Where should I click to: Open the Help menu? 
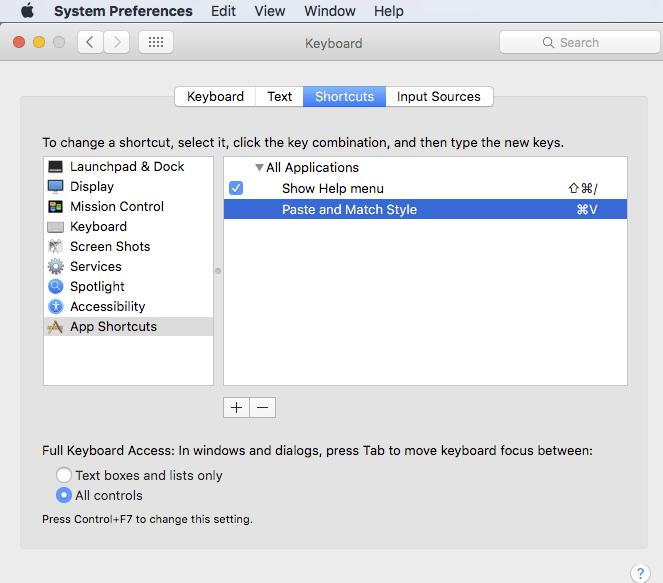[389, 11]
